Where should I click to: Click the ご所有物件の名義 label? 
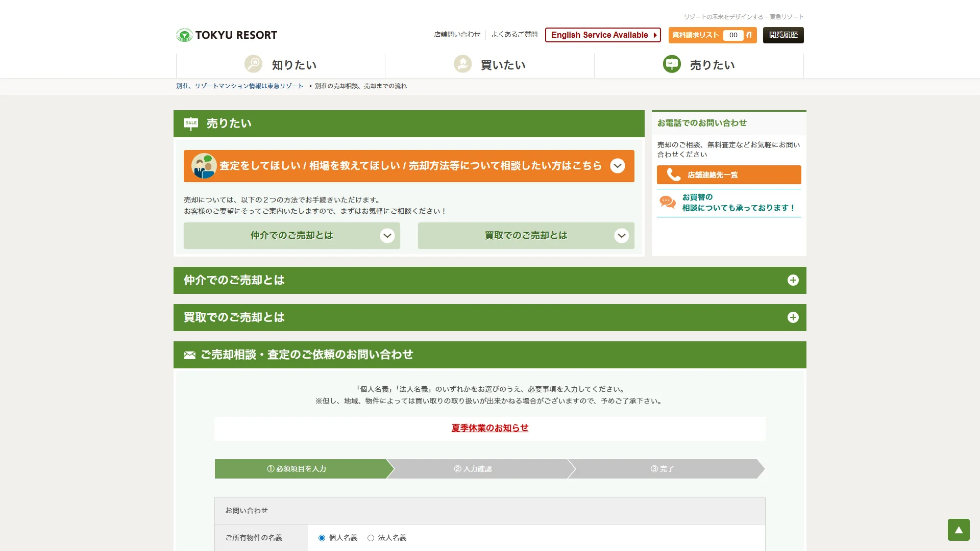254,538
